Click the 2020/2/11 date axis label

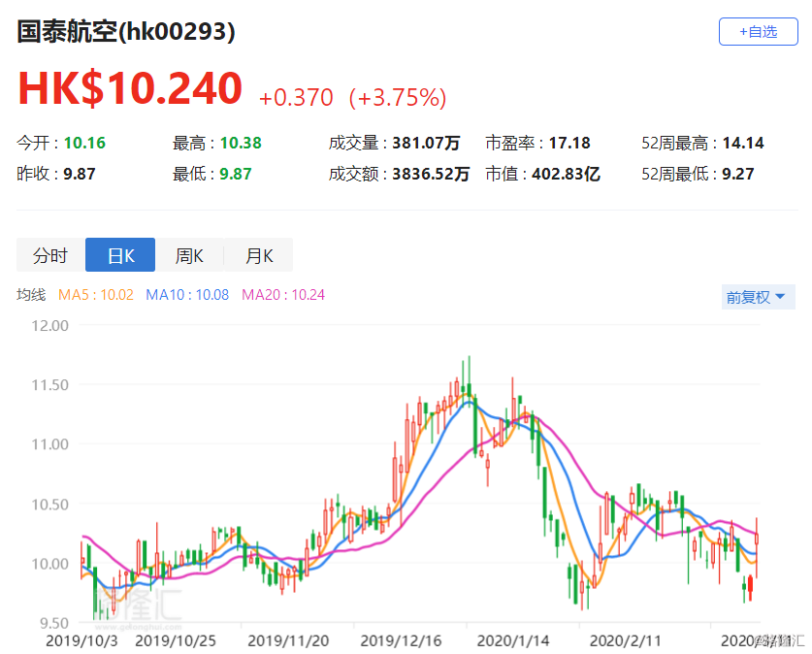626,641
